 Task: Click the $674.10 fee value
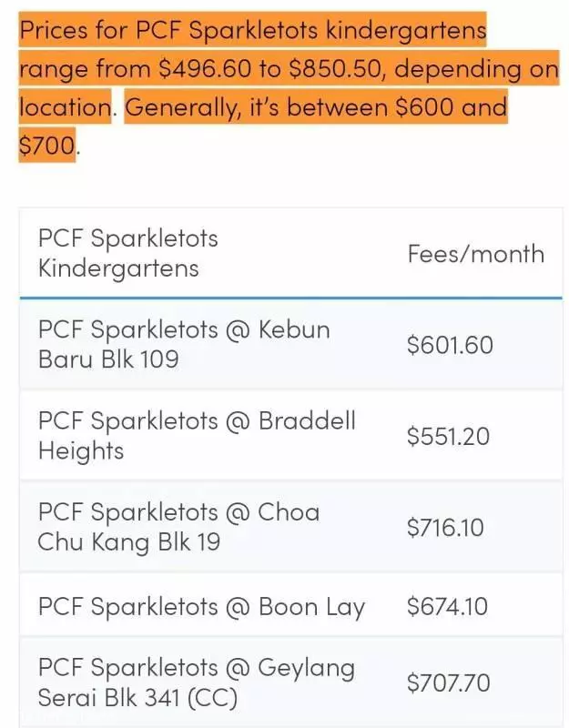point(447,606)
